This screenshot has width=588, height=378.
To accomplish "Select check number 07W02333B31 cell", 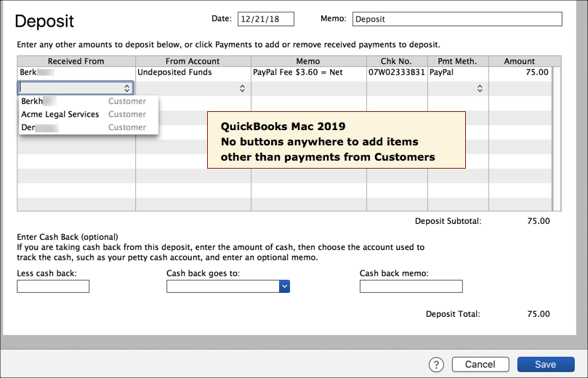I will coord(397,73).
